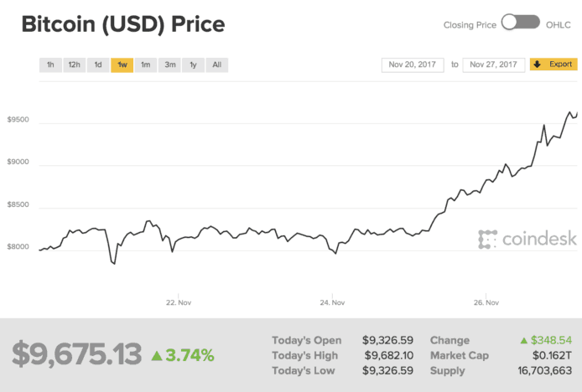Click the OHLC label
Screen dimensions: 582x392
coord(559,24)
